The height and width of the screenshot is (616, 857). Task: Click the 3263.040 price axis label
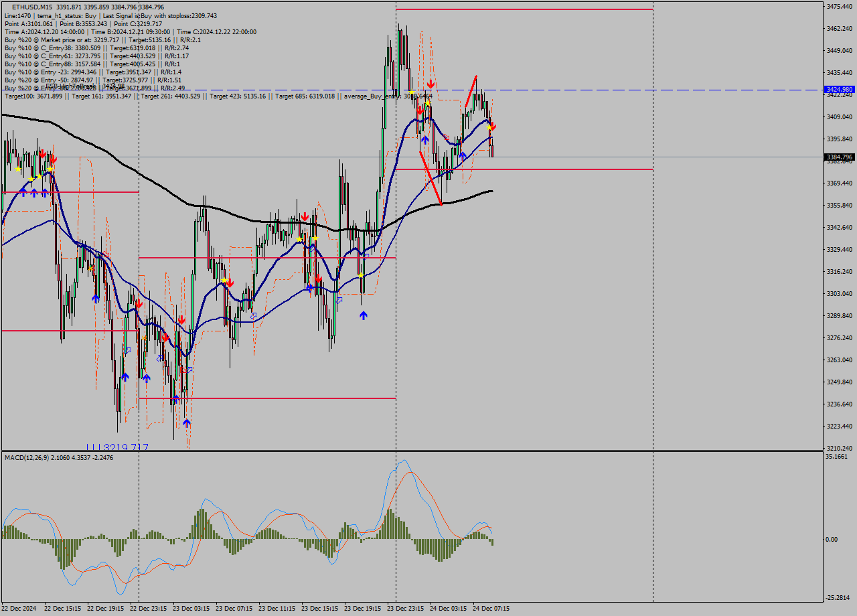click(840, 360)
